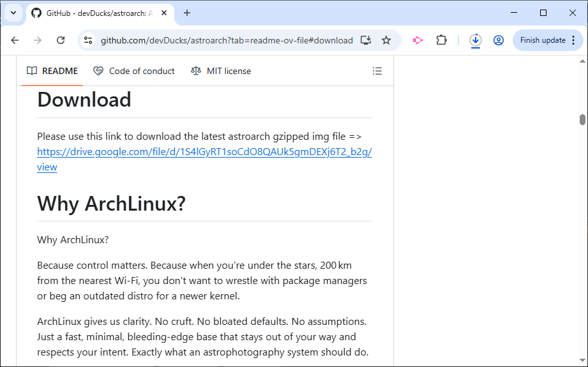The width and height of the screenshot is (588, 367).
Task: Click 'Because control matters' paragraph text
Action: coord(202,281)
